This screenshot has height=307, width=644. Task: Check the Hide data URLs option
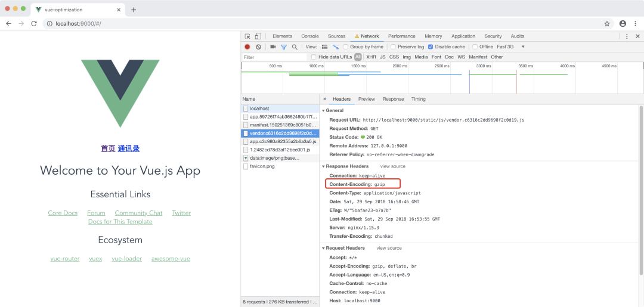[x=314, y=57]
